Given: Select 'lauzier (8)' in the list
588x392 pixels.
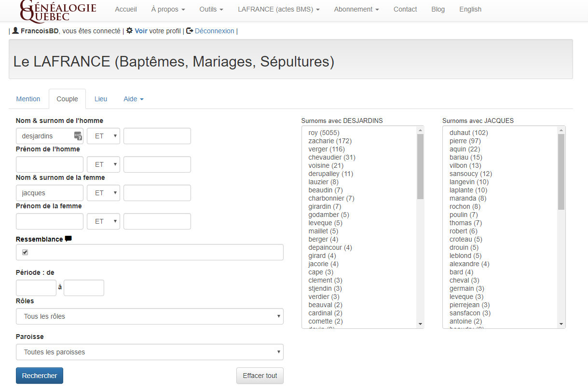Looking at the screenshot, I should [x=324, y=182].
